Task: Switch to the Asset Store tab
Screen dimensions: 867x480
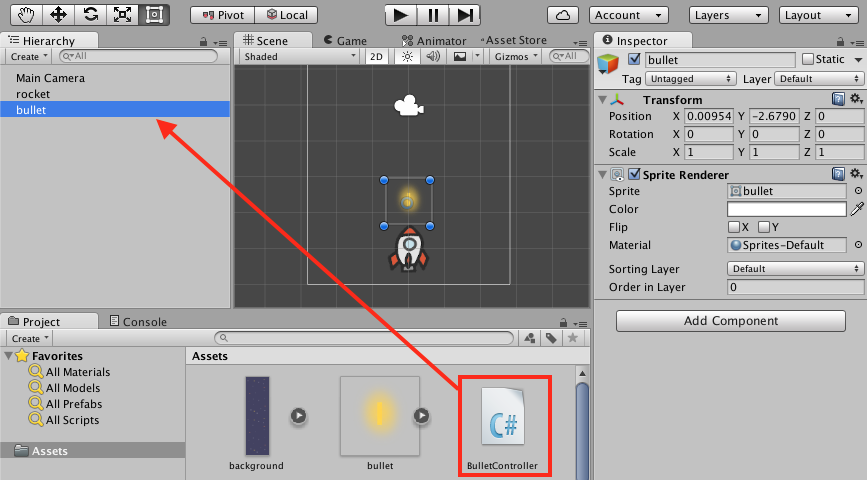Action: [x=514, y=40]
